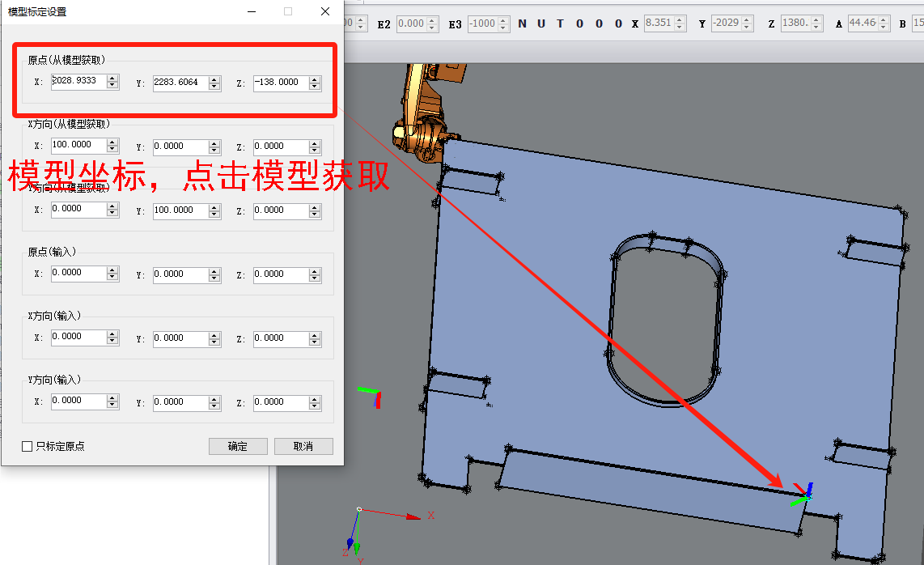
Task: Click the toolbar E2 value field
Action: (x=410, y=23)
